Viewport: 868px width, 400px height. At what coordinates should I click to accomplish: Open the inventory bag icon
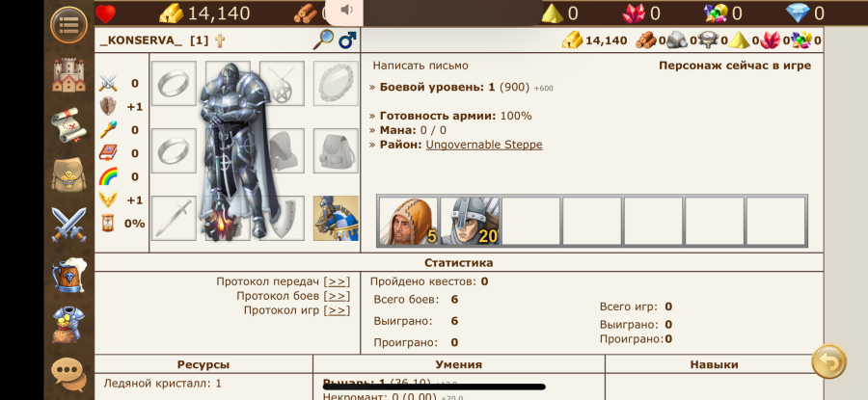pos(68,174)
